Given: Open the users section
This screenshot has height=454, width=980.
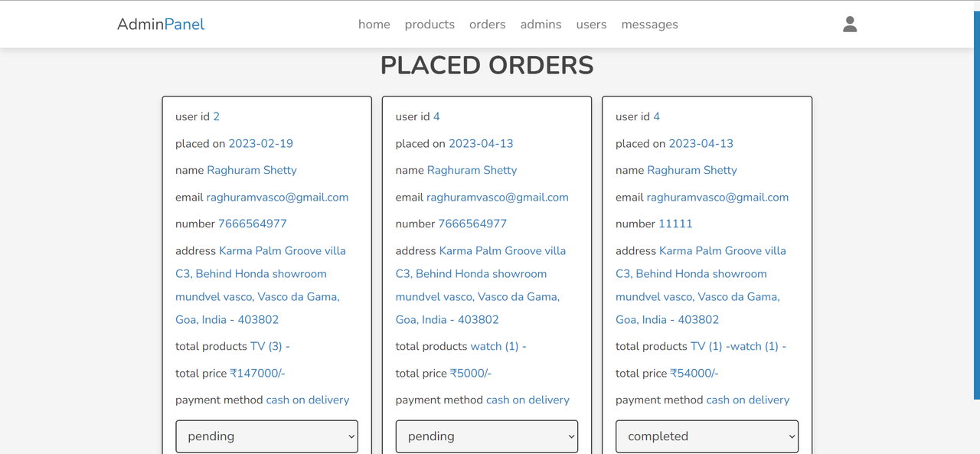Looking at the screenshot, I should coord(591,24).
